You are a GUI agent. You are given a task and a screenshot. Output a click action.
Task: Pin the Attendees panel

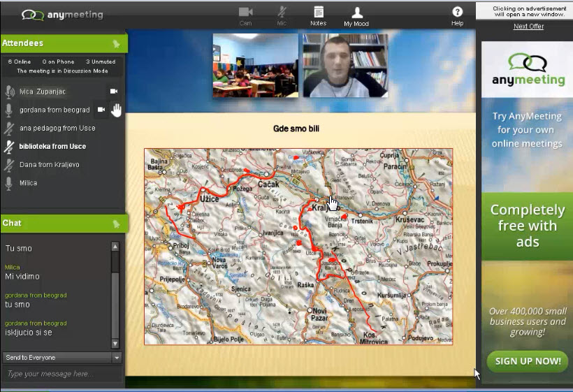(116, 44)
